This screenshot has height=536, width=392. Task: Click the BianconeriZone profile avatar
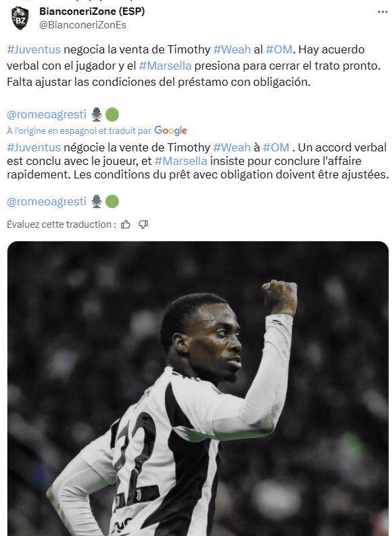coord(20,18)
